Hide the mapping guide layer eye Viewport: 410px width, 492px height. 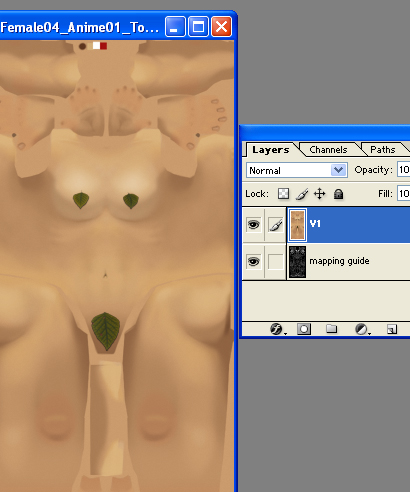[x=253, y=262]
